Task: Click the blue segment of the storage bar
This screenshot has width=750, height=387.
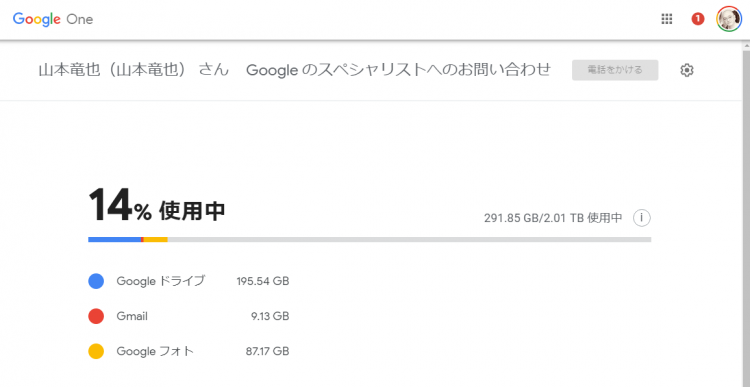Action: coord(115,239)
